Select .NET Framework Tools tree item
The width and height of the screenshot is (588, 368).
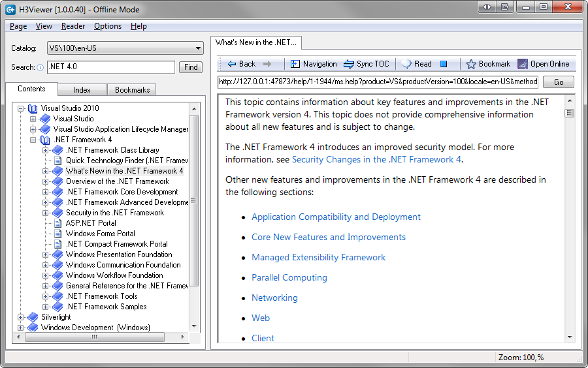click(x=102, y=296)
